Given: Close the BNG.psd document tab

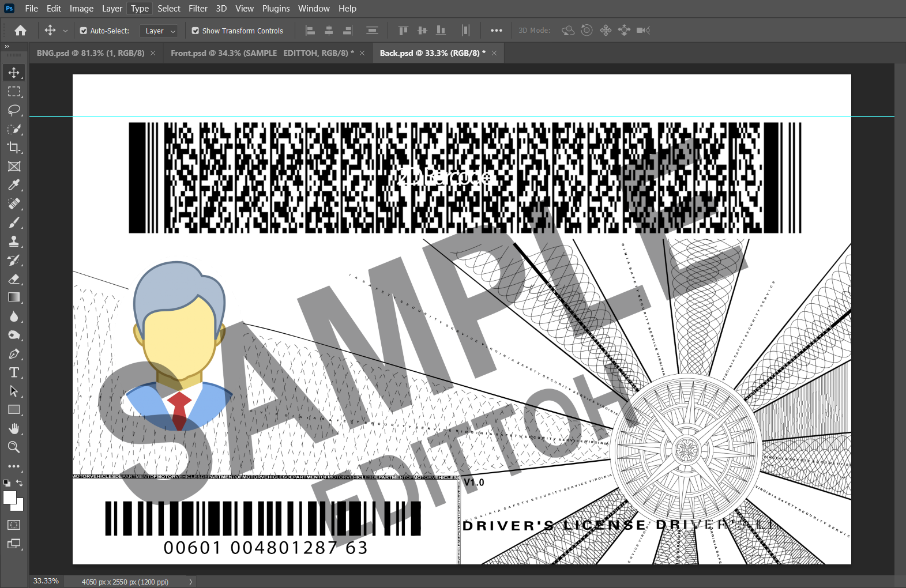Looking at the screenshot, I should coord(153,53).
